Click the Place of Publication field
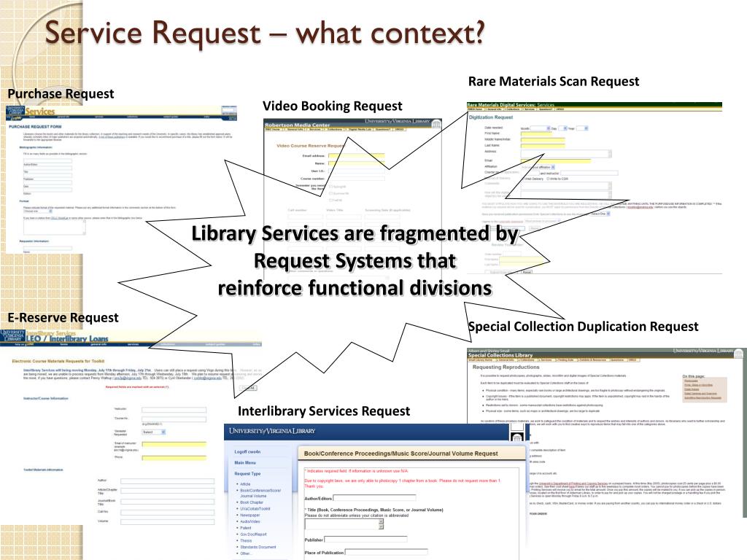This screenshot has width=747, height=560. 387,553
